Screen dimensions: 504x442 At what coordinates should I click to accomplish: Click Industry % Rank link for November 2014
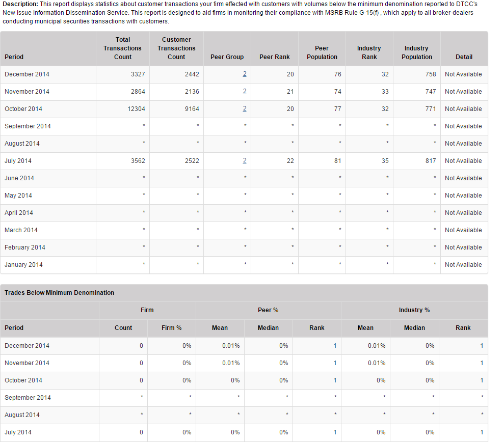482,363
